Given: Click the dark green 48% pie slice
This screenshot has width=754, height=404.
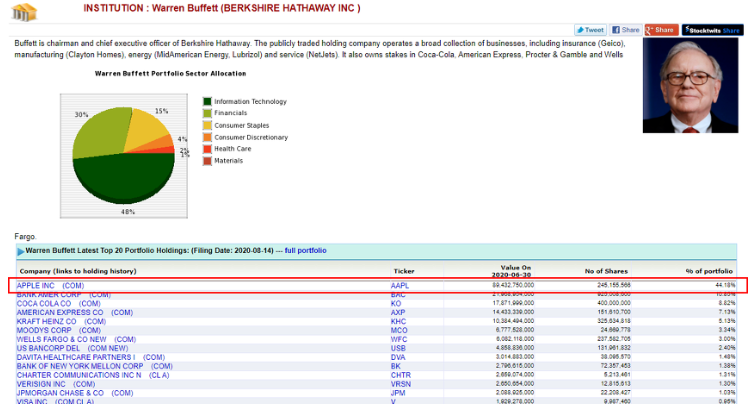Looking at the screenshot, I should pyautogui.click(x=124, y=177).
